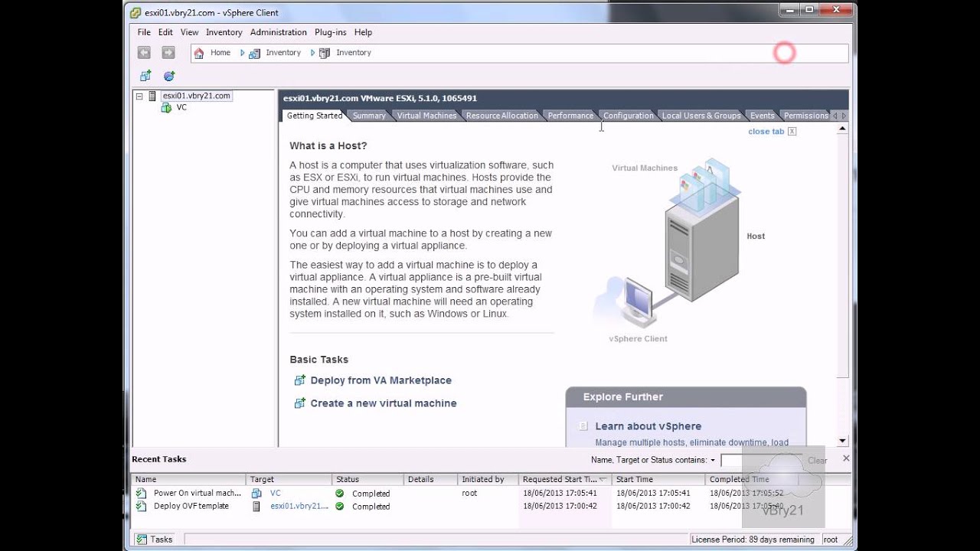This screenshot has width=980, height=551.
Task: Click the Forward navigation arrow
Action: click(x=168, y=53)
